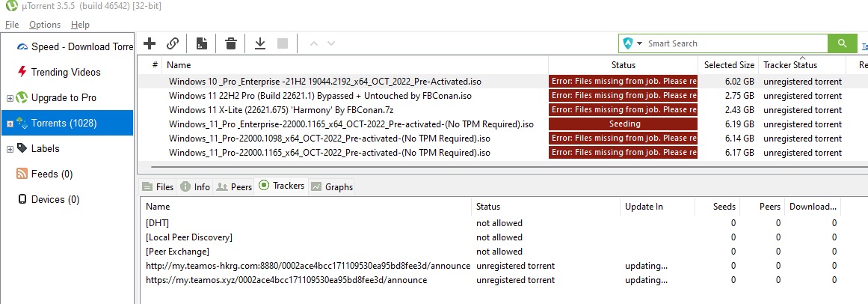Click the Create New Torrent icon
Screen dimensions: 868x304
pos(201,43)
